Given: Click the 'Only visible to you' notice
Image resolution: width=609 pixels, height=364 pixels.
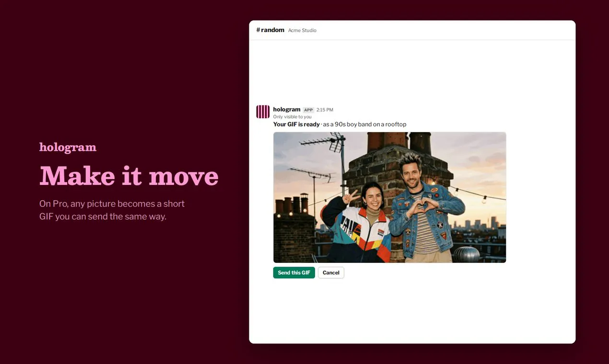Looking at the screenshot, I should (293, 117).
